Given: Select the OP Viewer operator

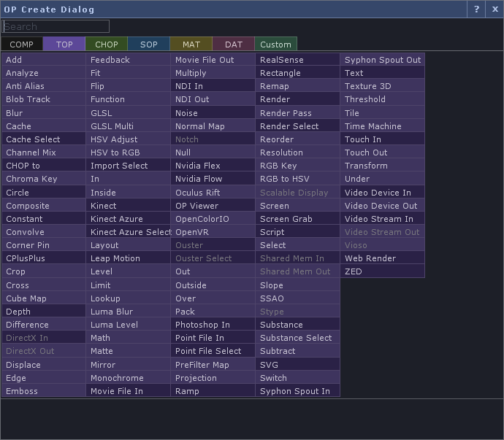Looking at the screenshot, I should click(213, 206).
